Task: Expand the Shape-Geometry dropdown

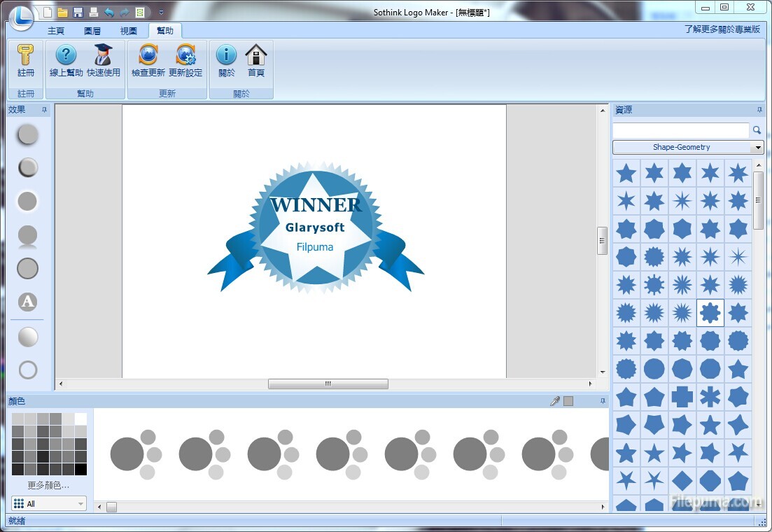Action: pyautogui.click(x=757, y=148)
